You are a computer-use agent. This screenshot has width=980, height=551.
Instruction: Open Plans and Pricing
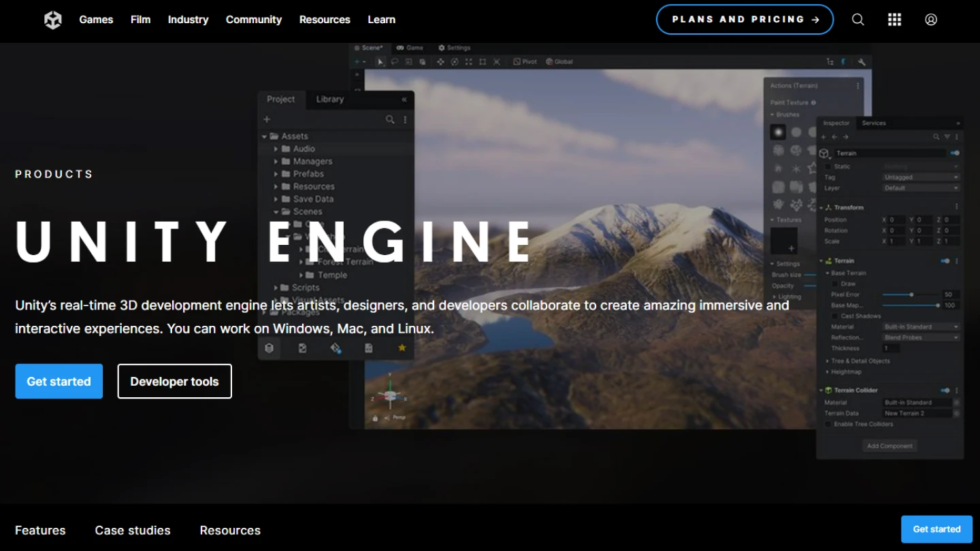(745, 19)
